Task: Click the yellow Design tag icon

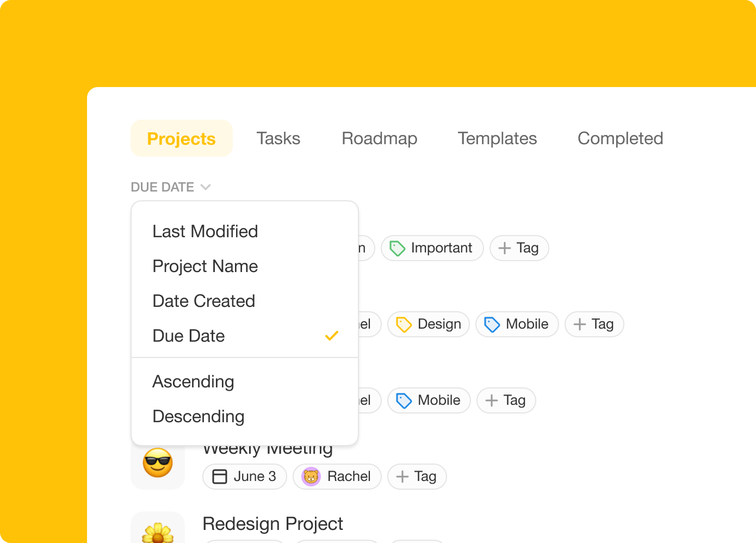Action: pyautogui.click(x=403, y=324)
